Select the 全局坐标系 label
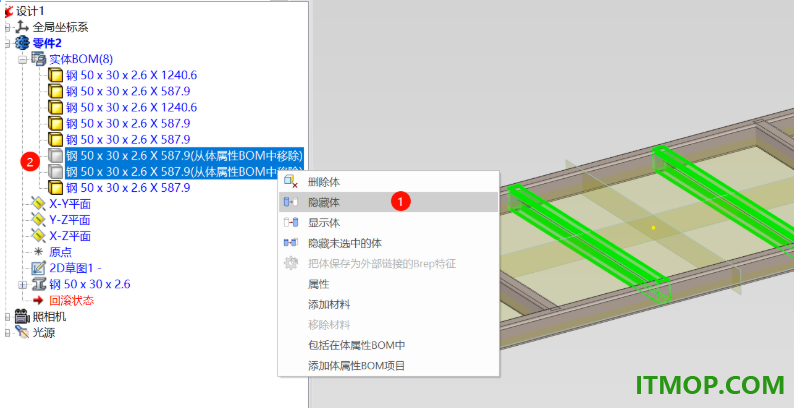This screenshot has height=408, width=794. (x=61, y=27)
